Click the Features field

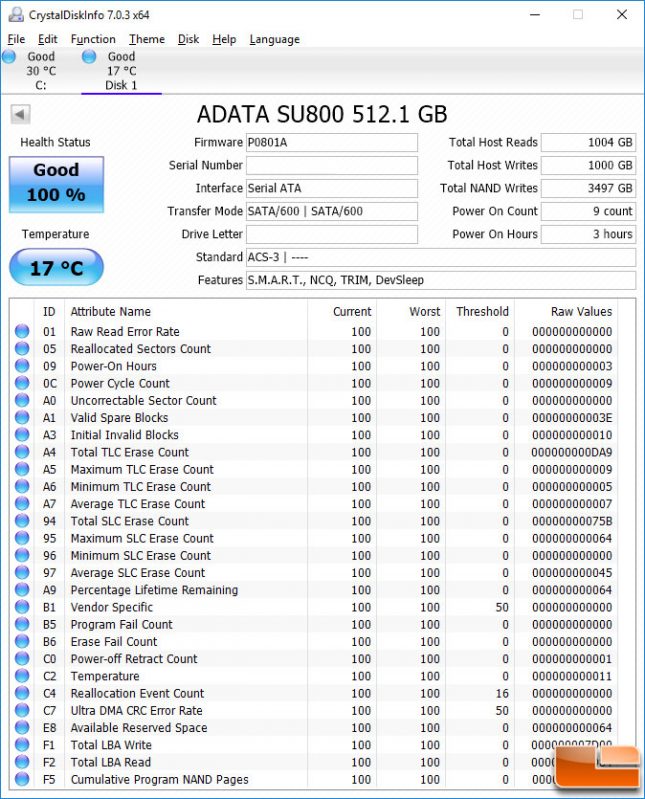point(441,280)
